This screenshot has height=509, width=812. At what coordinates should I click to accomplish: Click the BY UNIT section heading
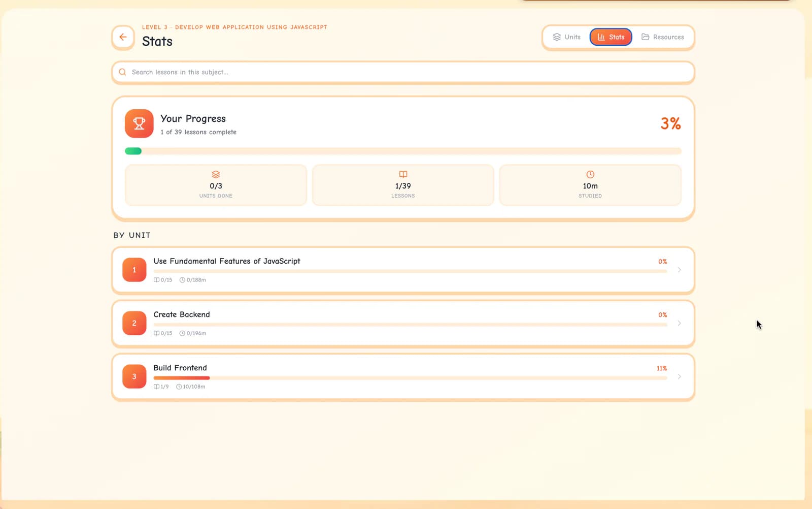click(x=132, y=235)
